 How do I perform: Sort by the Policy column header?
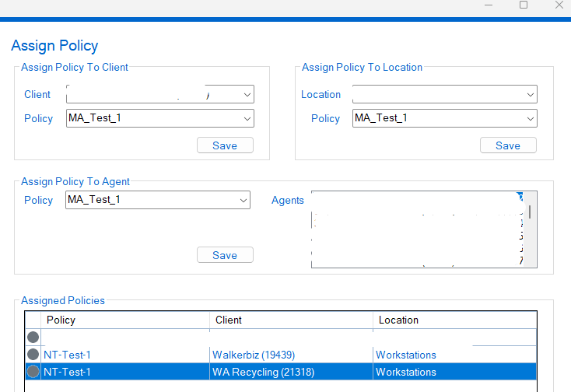click(124, 320)
